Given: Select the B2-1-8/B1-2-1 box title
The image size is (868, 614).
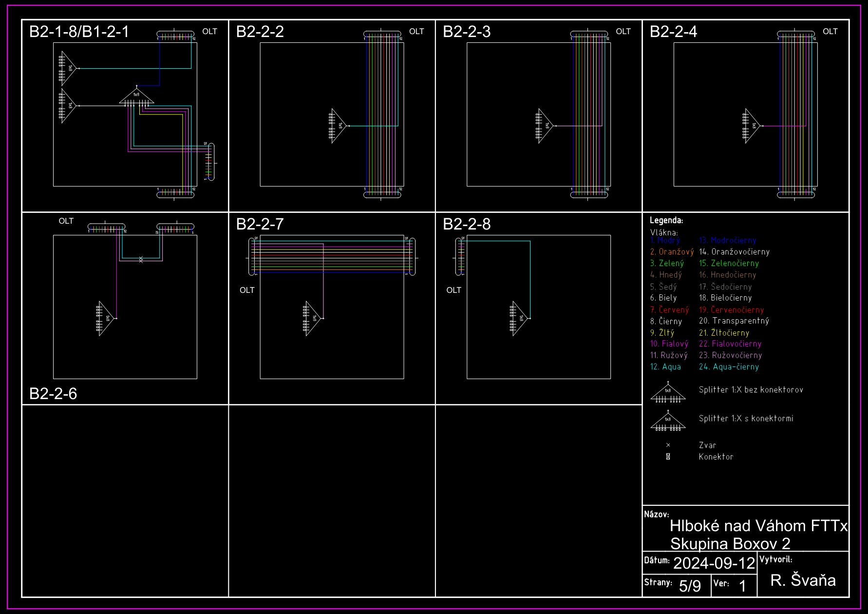Looking at the screenshot, I should (79, 32).
